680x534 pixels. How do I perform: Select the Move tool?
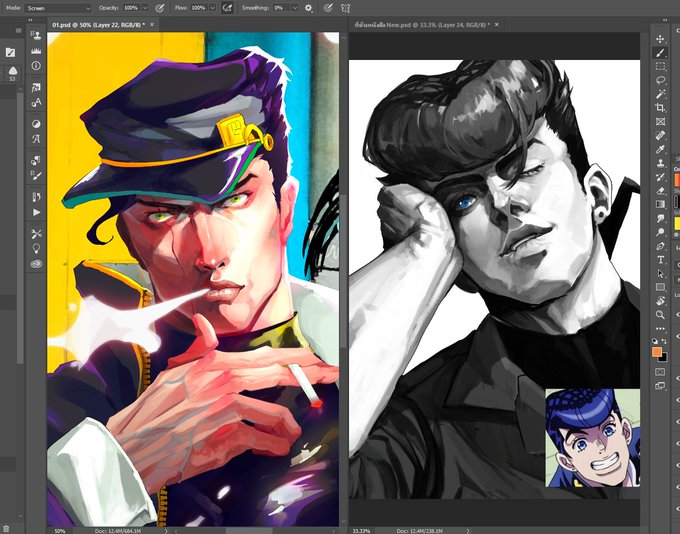click(660, 39)
